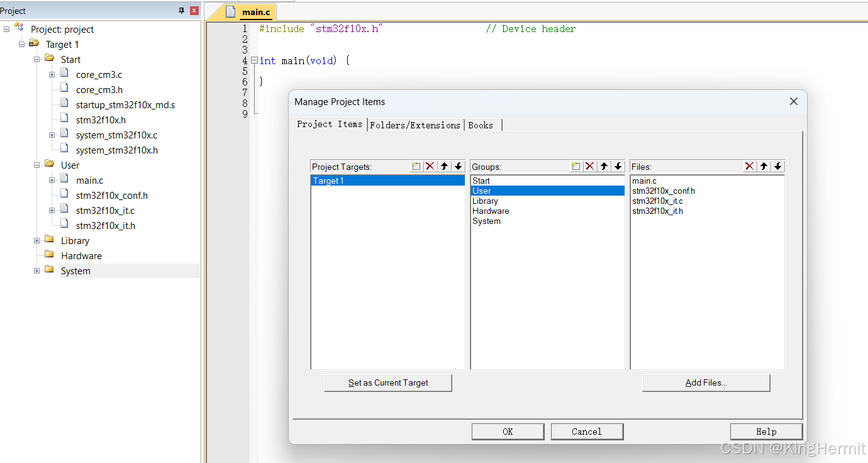
Task: Click the Insert New Group icon
Action: 576,166
